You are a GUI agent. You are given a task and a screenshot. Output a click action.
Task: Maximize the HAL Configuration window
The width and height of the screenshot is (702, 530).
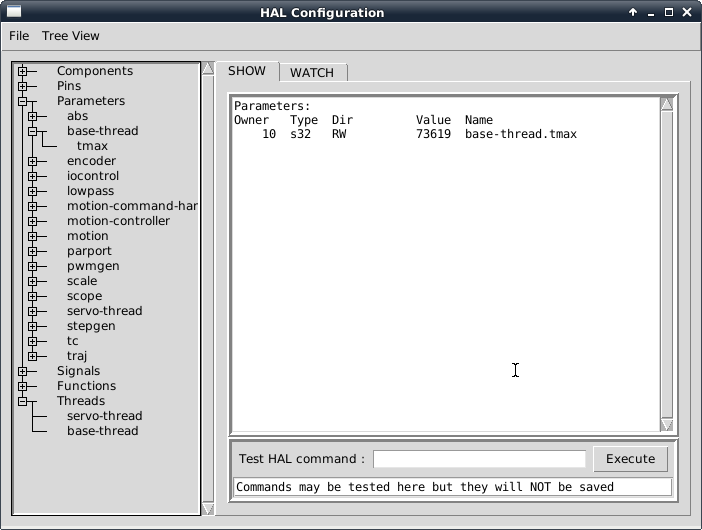click(x=669, y=12)
